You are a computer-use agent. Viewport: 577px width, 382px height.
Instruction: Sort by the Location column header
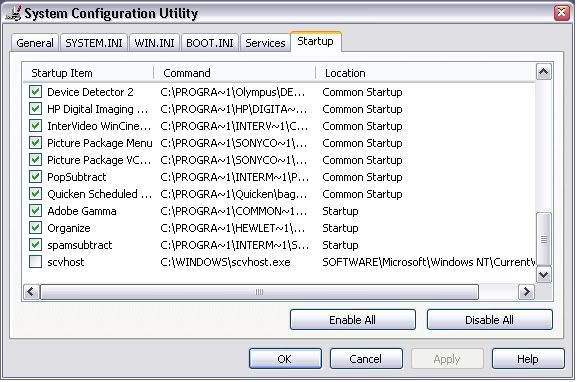coord(425,73)
